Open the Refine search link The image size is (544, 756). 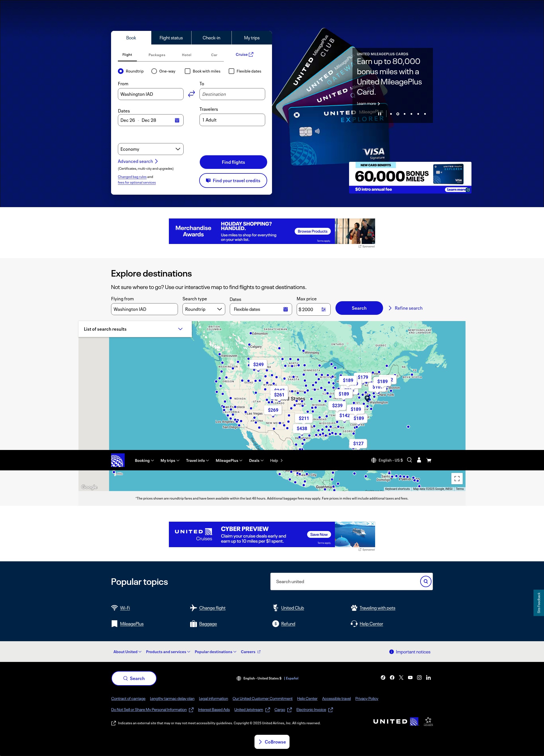click(x=405, y=308)
